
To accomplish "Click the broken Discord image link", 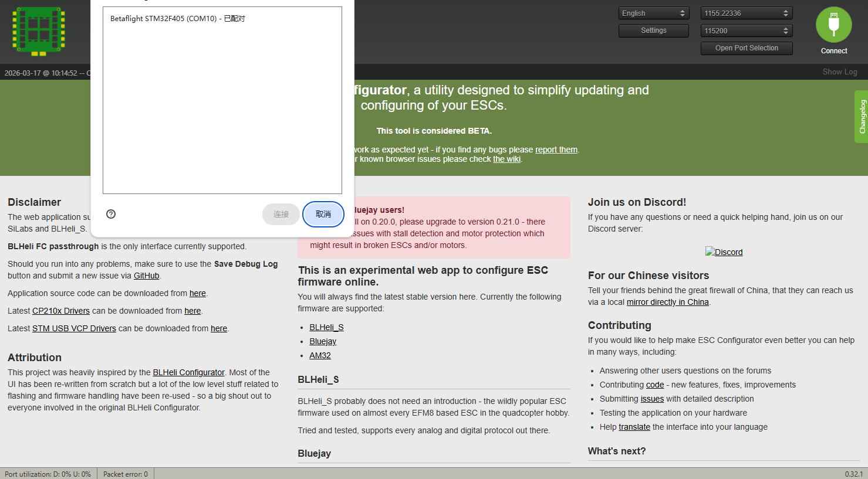I will click(x=724, y=252).
